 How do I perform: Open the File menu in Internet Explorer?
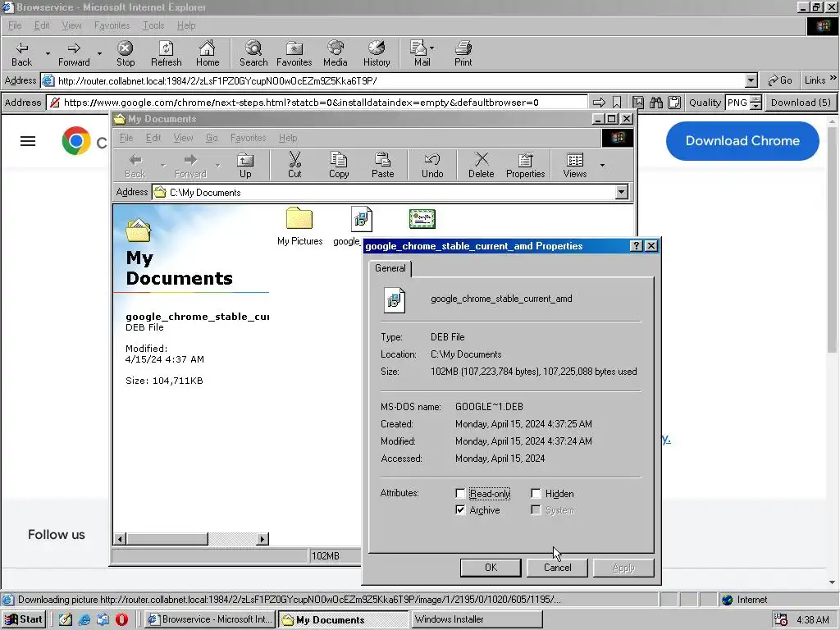[15, 25]
